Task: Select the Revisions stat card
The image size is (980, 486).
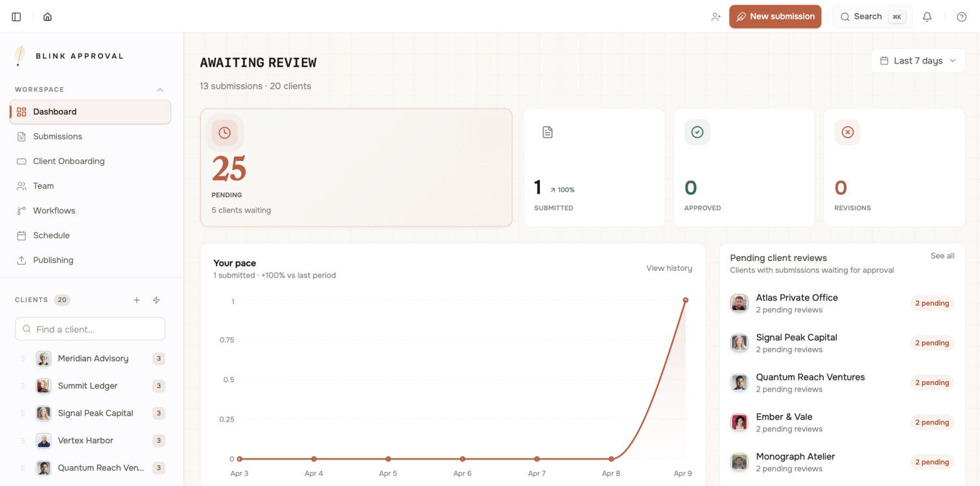Action: click(894, 167)
